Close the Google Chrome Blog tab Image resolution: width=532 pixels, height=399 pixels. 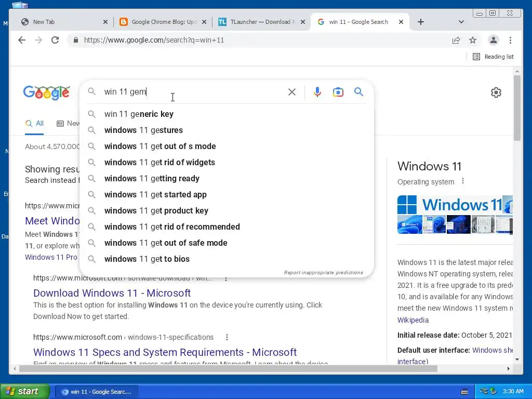(x=204, y=22)
